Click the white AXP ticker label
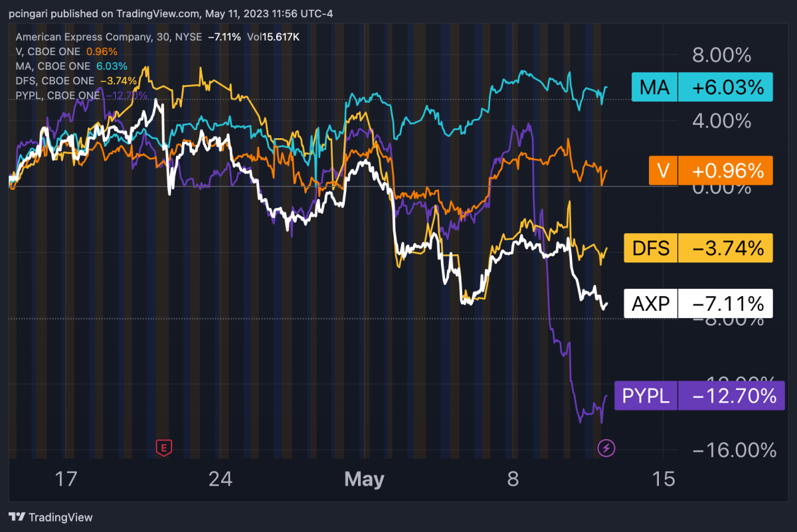Image resolution: width=797 pixels, height=532 pixels. (652, 304)
